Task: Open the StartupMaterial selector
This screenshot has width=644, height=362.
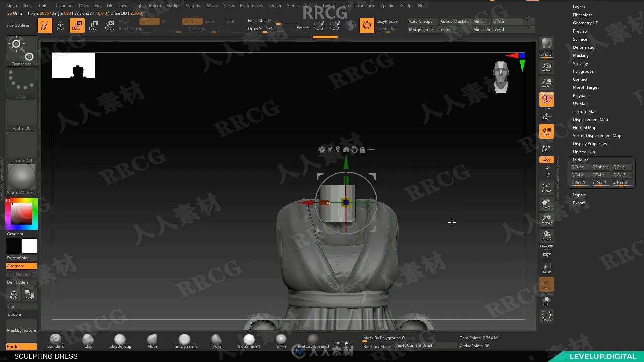Action: pos(21,180)
